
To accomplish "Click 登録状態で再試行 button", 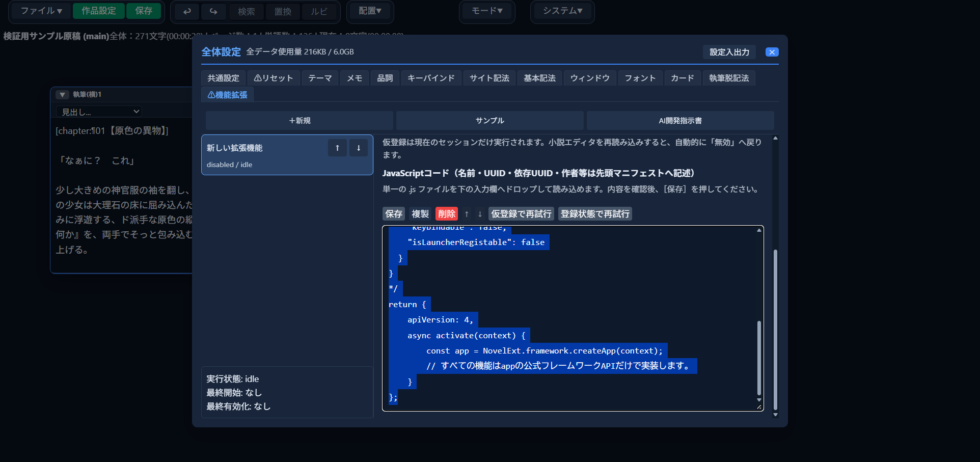I will coord(595,214).
